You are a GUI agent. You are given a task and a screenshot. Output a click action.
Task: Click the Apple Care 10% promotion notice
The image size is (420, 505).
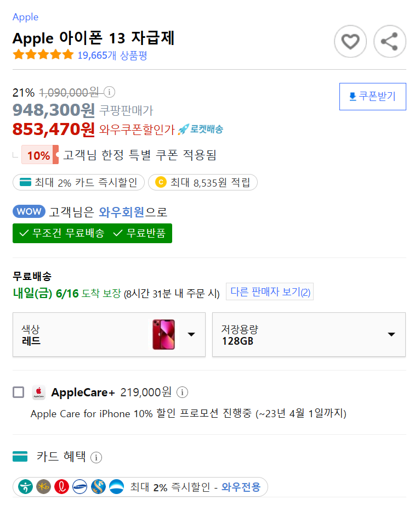point(189,413)
